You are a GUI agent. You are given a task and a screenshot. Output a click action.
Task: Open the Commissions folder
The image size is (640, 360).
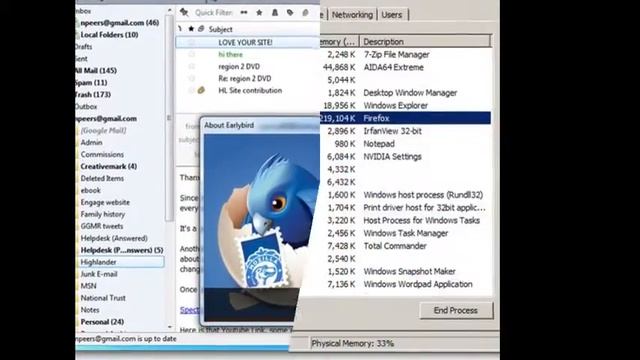point(102,154)
